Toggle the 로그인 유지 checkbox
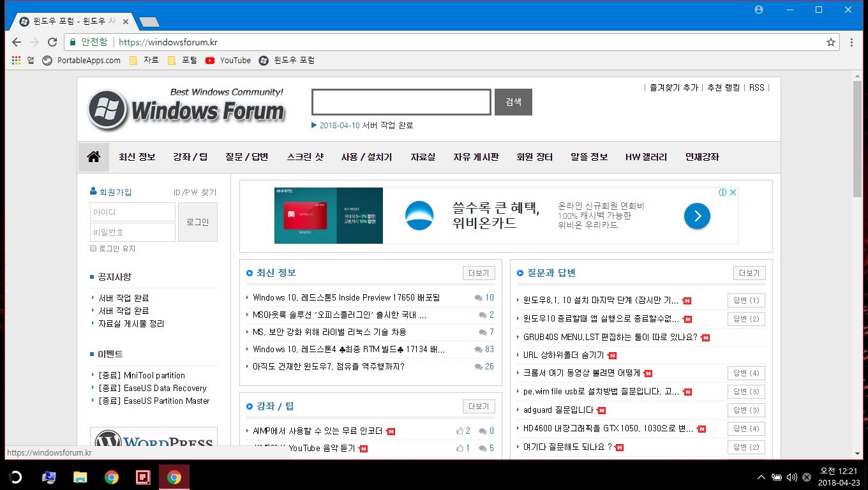 [x=93, y=248]
